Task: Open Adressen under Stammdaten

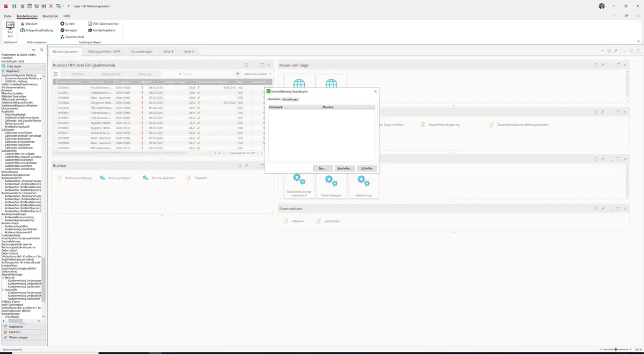Action: point(294,221)
